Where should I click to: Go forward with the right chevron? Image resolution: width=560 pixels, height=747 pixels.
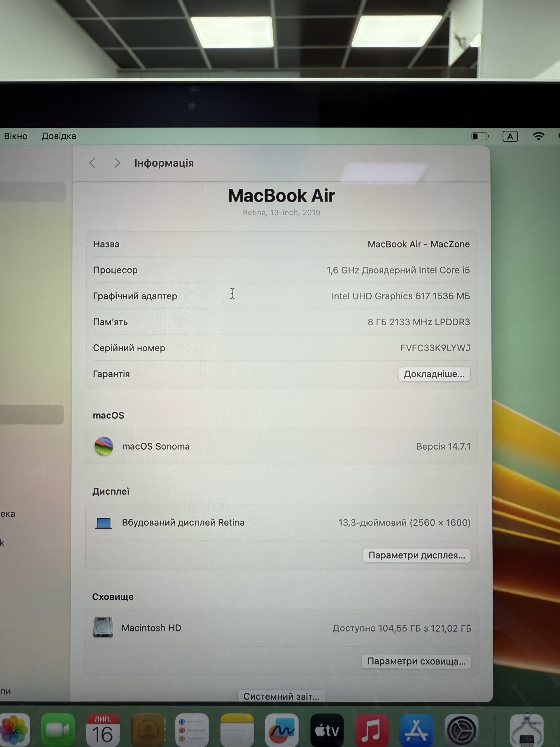117,163
